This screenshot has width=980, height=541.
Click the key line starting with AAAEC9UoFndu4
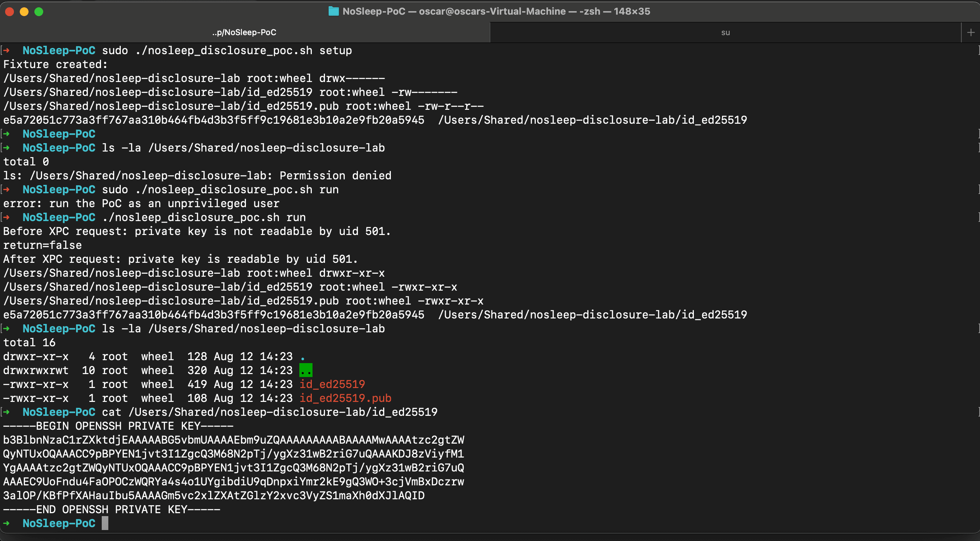[x=233, y=481]
